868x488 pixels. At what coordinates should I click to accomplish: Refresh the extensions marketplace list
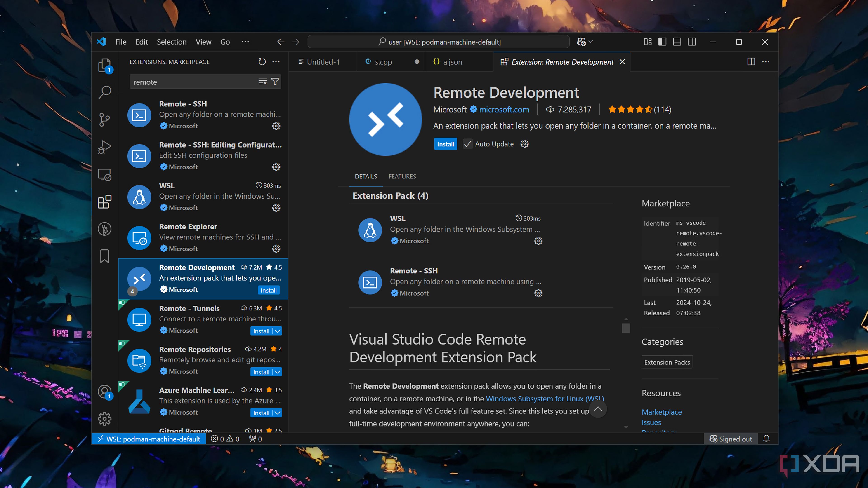point(262,62)
